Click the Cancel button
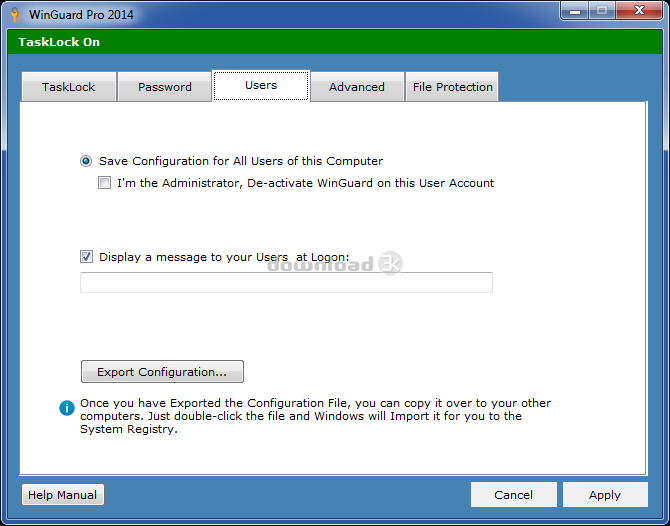The height and width of the screenshot is (526, 670). pyautogui.click(x=514, y=495)
